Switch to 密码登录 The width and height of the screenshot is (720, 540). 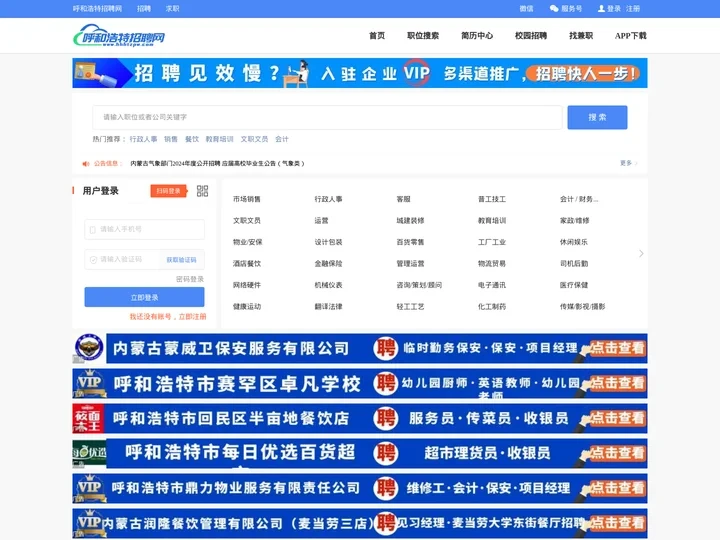click(190, 279)
